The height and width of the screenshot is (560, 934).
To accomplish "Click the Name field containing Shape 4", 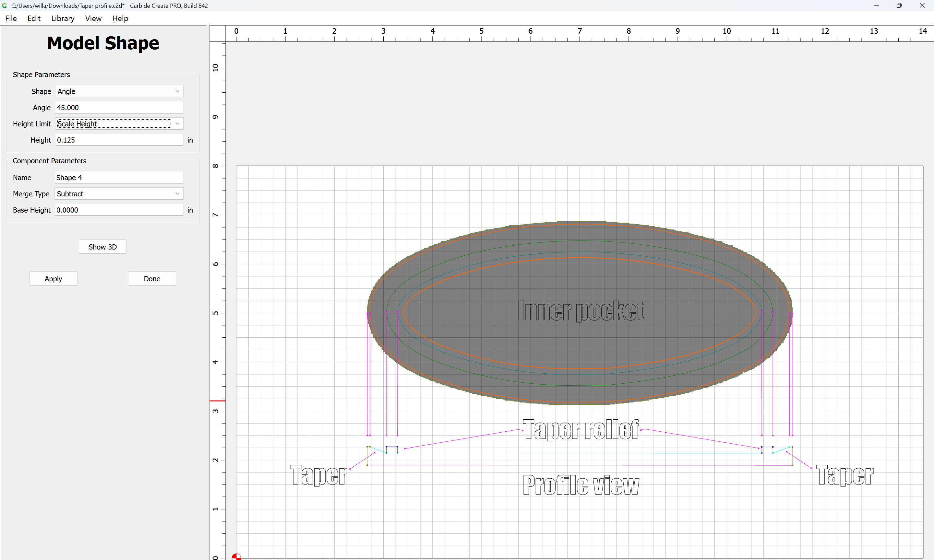I will [119, 177].
